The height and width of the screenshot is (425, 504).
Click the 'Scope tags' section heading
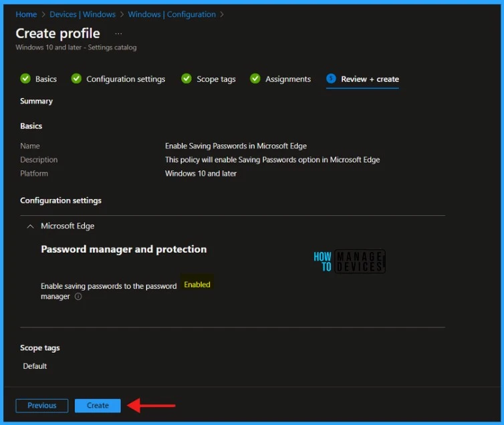[x=40, y=348]
